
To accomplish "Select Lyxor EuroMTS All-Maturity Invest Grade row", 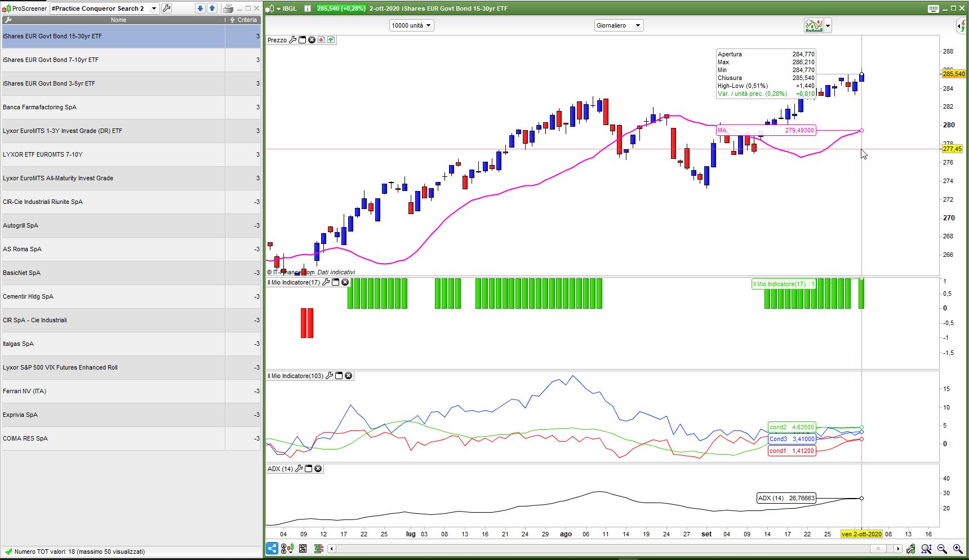I will [x=131, y=178].
